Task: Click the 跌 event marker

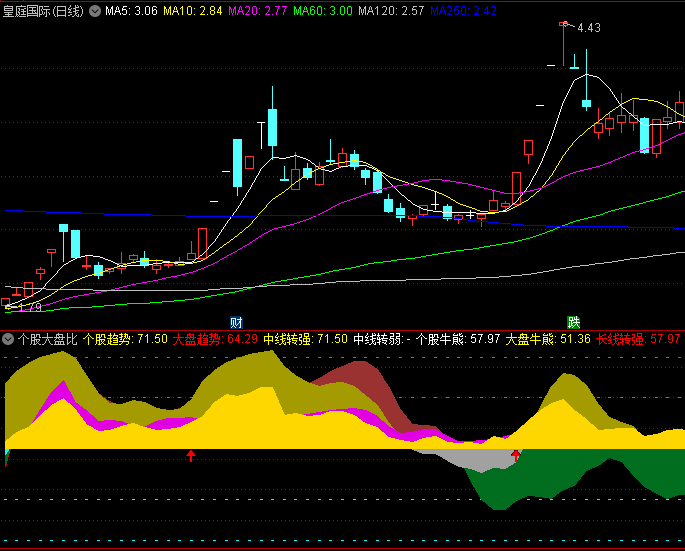Action: pyautogui.click(x=573, y=322)
